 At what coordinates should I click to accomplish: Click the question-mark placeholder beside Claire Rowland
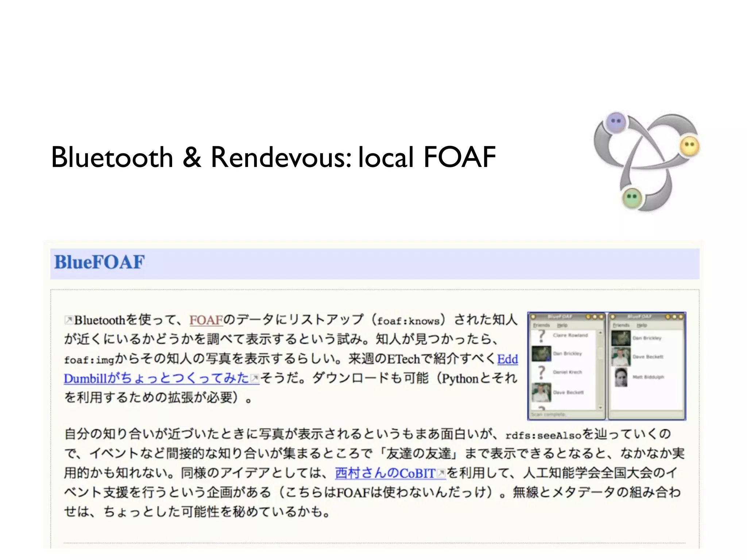coord(542,336)
